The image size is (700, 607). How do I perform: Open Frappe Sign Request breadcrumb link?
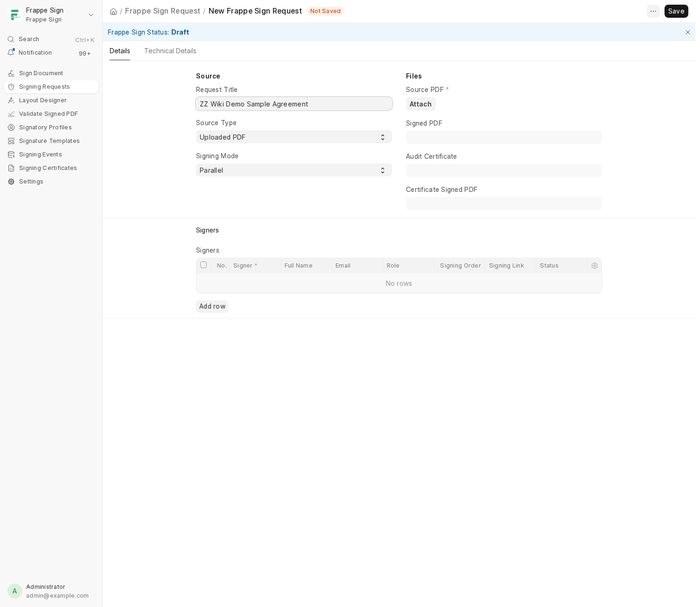(162, 11)
